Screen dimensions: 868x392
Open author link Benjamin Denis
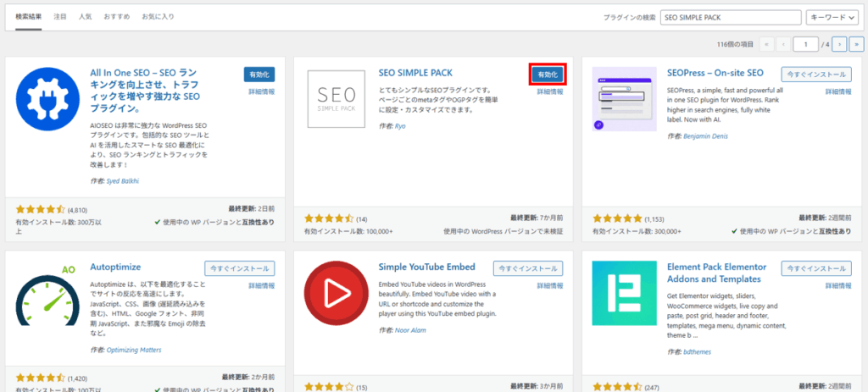coord(705,136)
